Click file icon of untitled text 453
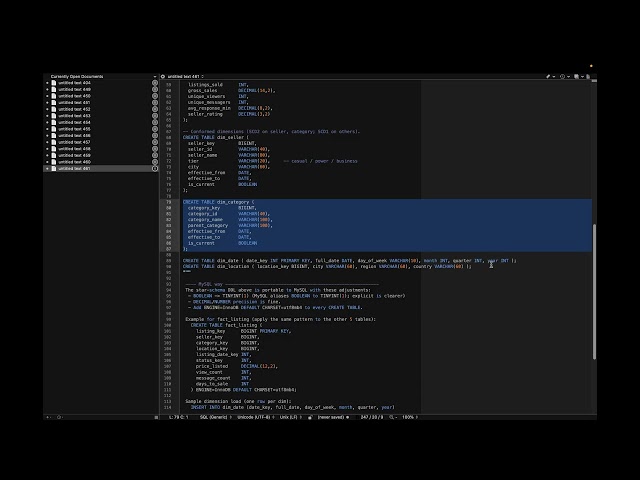The height and width of the screenshot is (480, 640). click(53, 116)
